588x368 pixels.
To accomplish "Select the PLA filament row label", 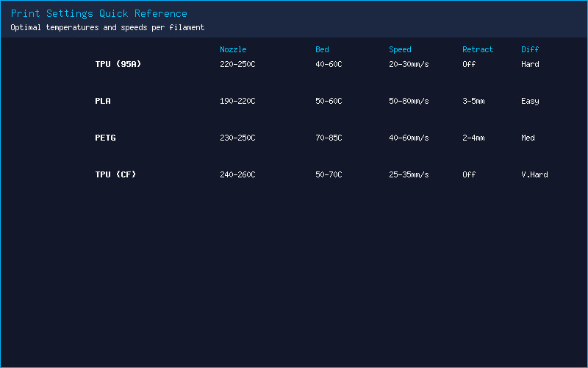I will [x=103, y=101].
